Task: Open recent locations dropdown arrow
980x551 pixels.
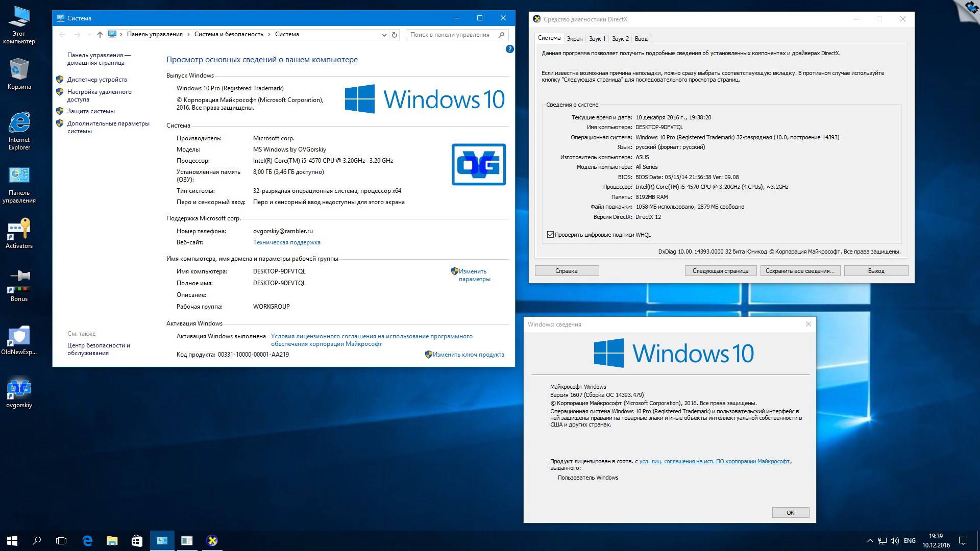Action: coord(89,35)
